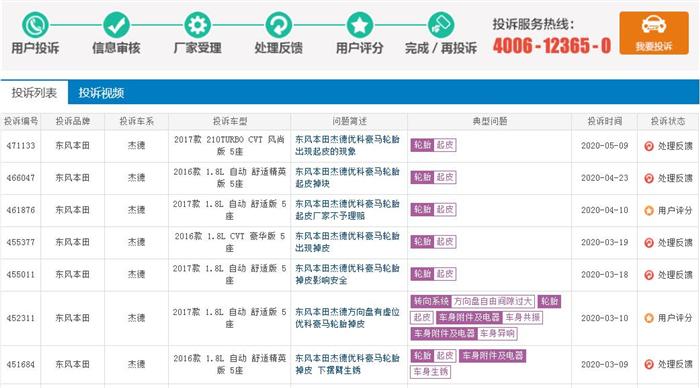Open complaint about 方向盘有虚位
This screenshot has height=388, width=700.
347,318
